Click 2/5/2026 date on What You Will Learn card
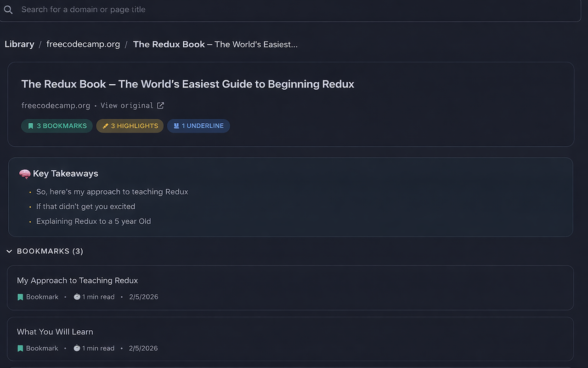588x368 pixels. [x=143, y=349]
